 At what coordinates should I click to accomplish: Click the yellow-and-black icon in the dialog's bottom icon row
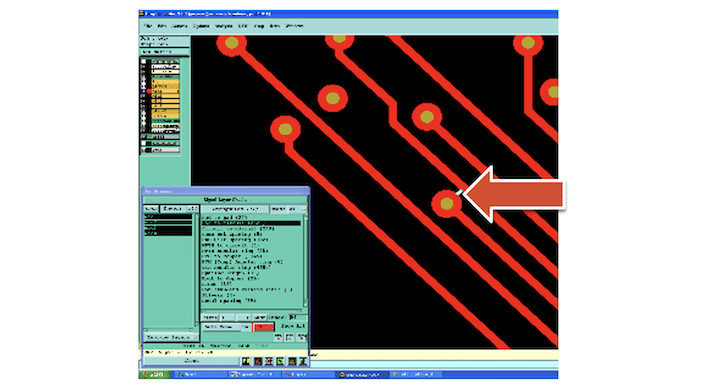(x=245, y=361)
